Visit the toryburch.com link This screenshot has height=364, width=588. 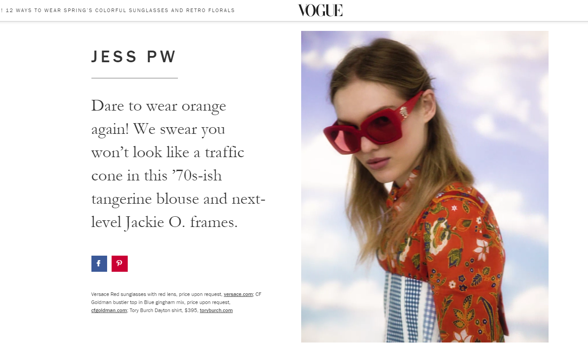[216, 310]
